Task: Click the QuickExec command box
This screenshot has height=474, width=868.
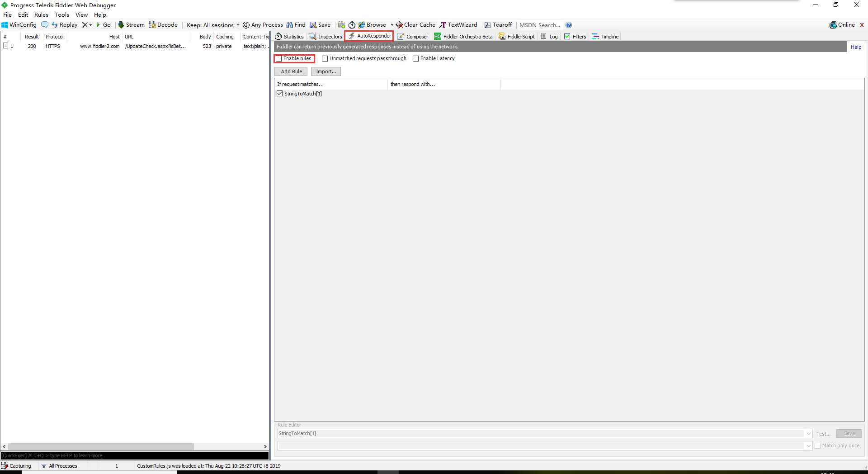Action: coord(135,455)
